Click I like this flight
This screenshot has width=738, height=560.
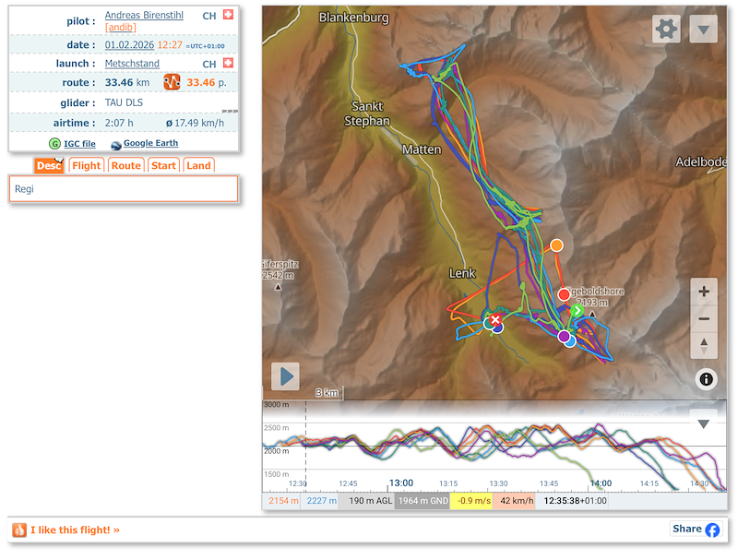(74, 530)
